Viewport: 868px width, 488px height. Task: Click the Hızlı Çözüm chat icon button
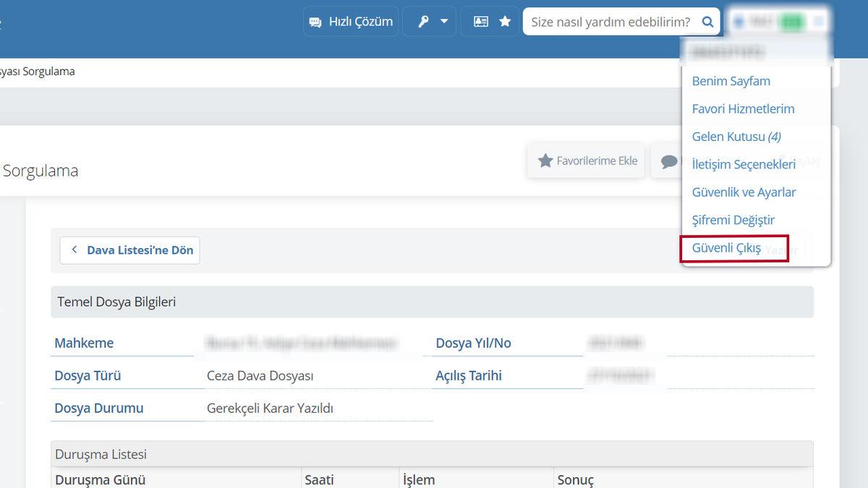click(x=352, y=22)
